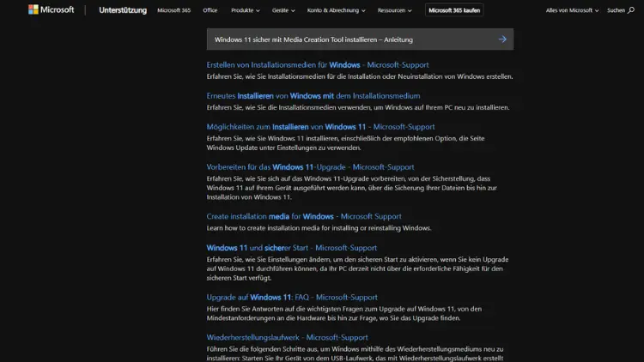Open Create installation media for Windows link
Viewport: 644px width, 362px height.
304,216
